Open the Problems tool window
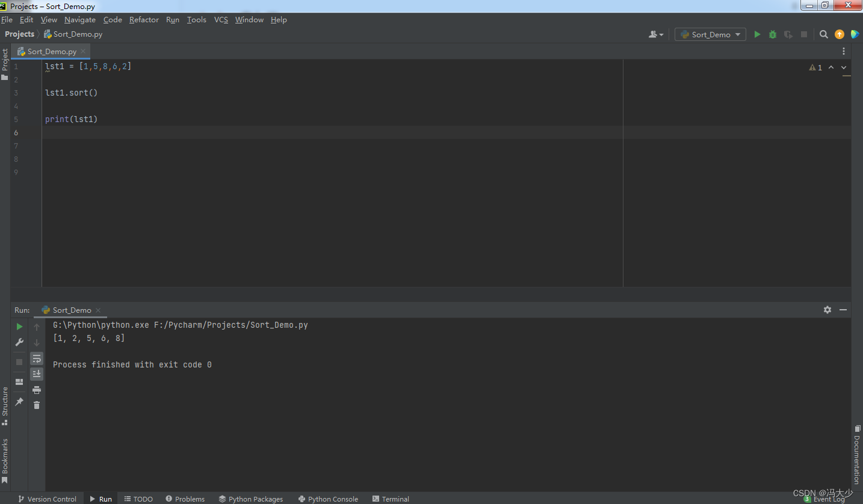863x504 pixels. [x=185, y=499]
